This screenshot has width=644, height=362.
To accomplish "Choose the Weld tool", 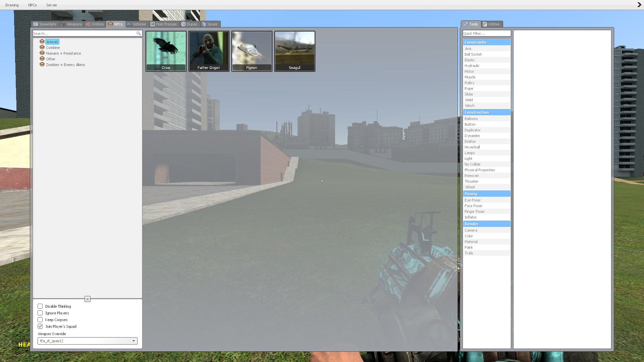I will click(487, 100).
